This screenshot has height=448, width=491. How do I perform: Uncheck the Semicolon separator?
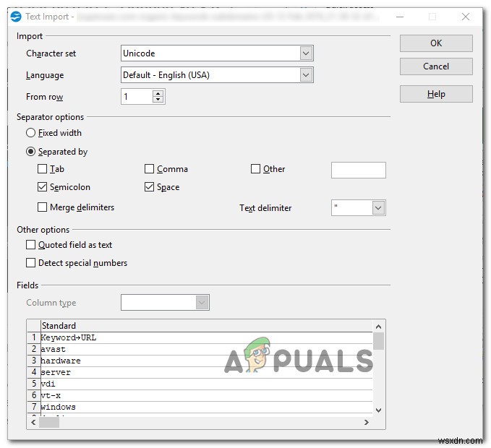(42, 187)
